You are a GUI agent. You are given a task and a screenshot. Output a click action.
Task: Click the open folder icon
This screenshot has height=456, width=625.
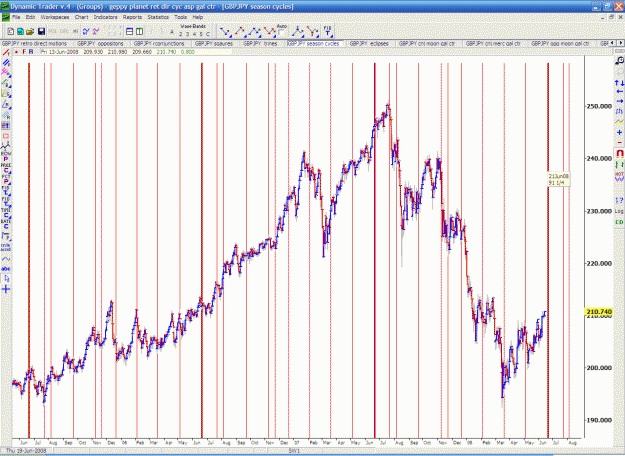click(30, 31)
